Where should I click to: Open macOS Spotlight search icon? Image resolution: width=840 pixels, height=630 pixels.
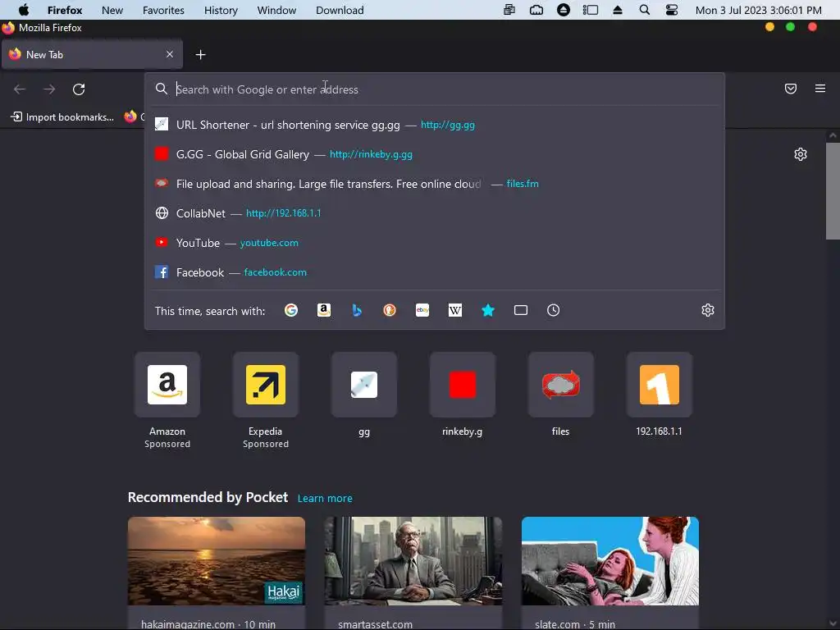(x=645, y=10)
